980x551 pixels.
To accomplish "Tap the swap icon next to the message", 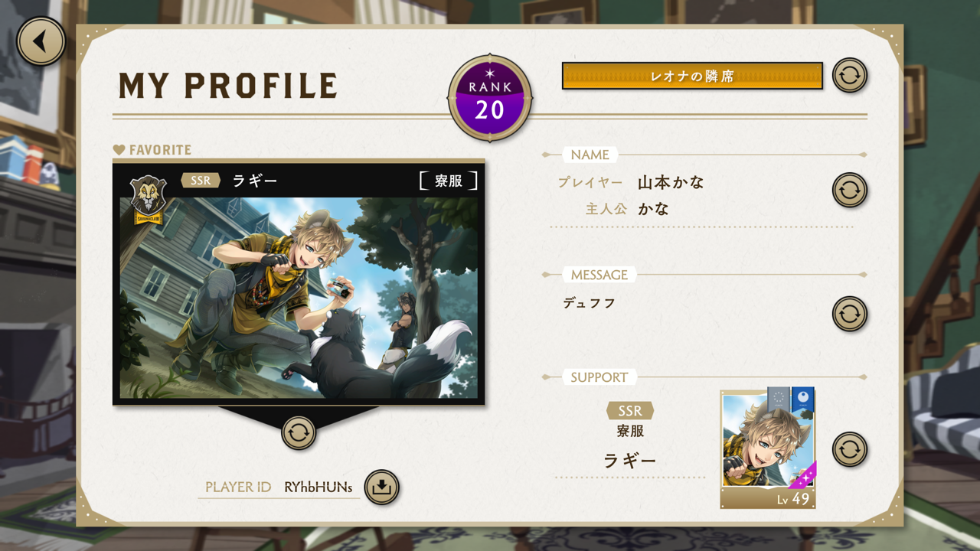I will [850, 314].
